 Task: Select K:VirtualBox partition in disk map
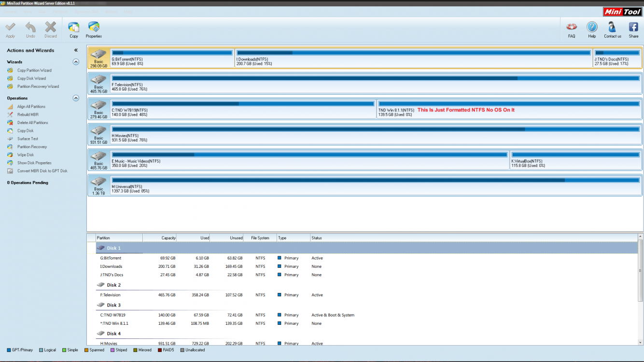(576, 160)
